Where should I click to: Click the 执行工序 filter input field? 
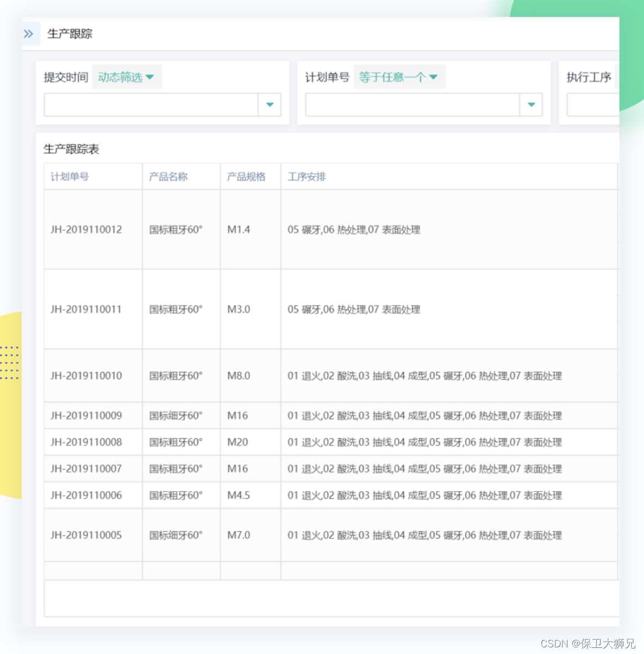(593, 105)
